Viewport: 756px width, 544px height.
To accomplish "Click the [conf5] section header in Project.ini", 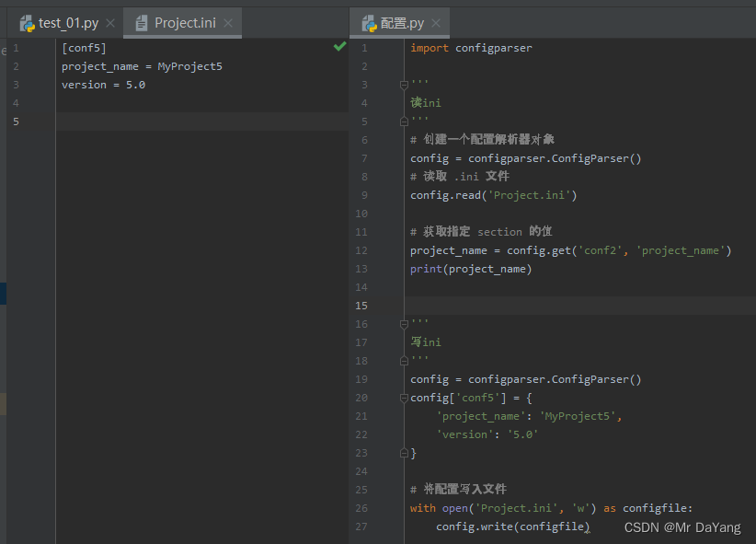I will [x=84, y=48].
